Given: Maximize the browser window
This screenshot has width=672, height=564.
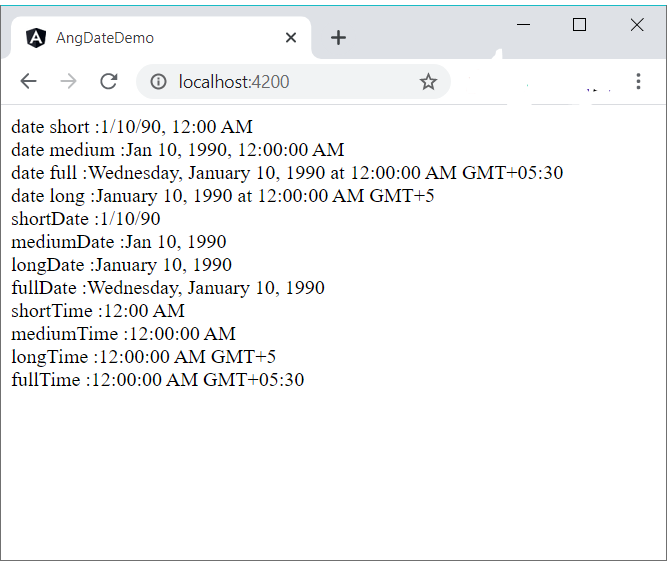Looking at the screenshot, I should 579,25.
